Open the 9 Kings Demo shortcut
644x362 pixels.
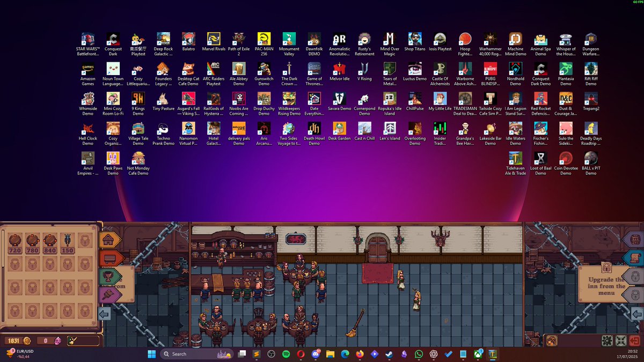click(138, 104)
